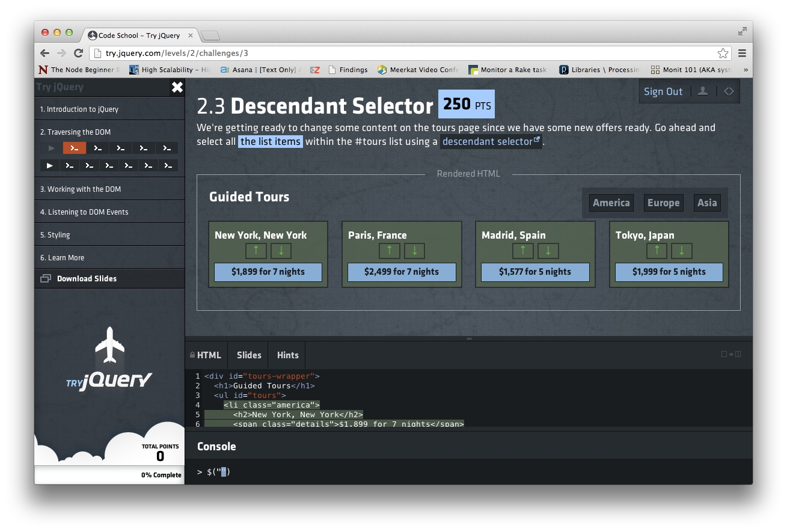Bookmark this page using the star icon
The height and width of the screenshot is (532, 787).
pyautogui.click(x=723, y=53)
